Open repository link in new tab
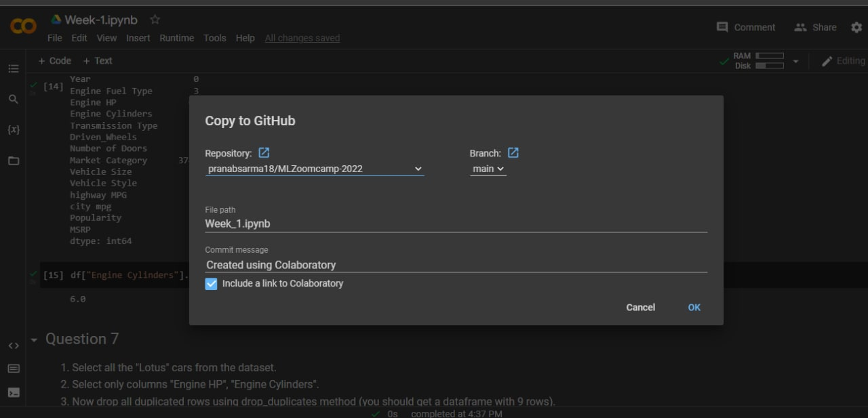The height and width of the screenshot is (418, 868). 264,153
